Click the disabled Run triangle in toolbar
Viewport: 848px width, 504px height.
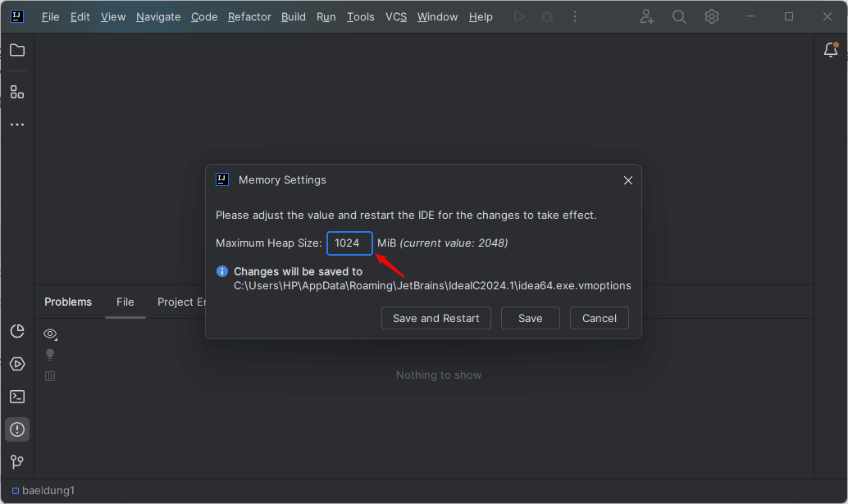pyautogui.click(x=519, y=16)
